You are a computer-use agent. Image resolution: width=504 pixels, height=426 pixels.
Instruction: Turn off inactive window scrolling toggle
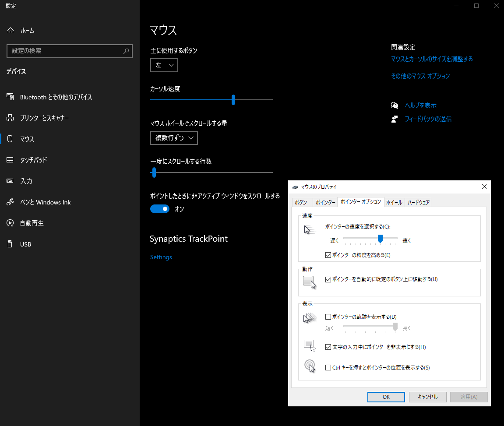[160, 209]
